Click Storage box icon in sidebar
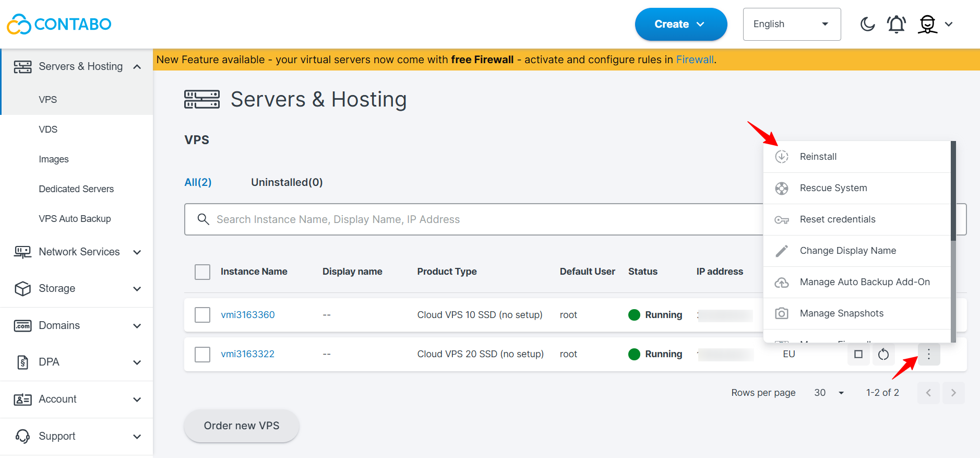The image size is (980, 458). point(22,289)
